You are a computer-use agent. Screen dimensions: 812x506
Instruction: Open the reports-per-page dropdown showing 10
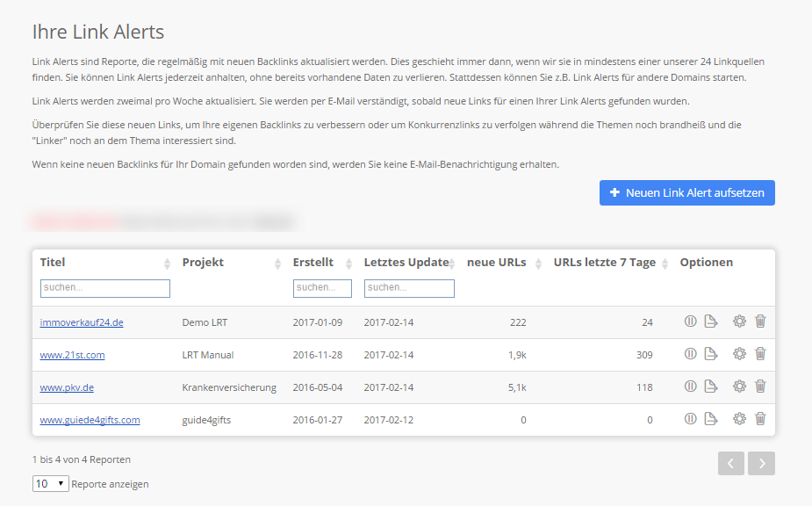pos(51,484)
